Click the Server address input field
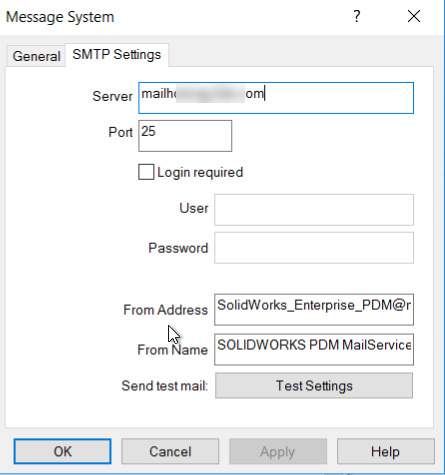This screenshot has height=475, width=445. 276,98
